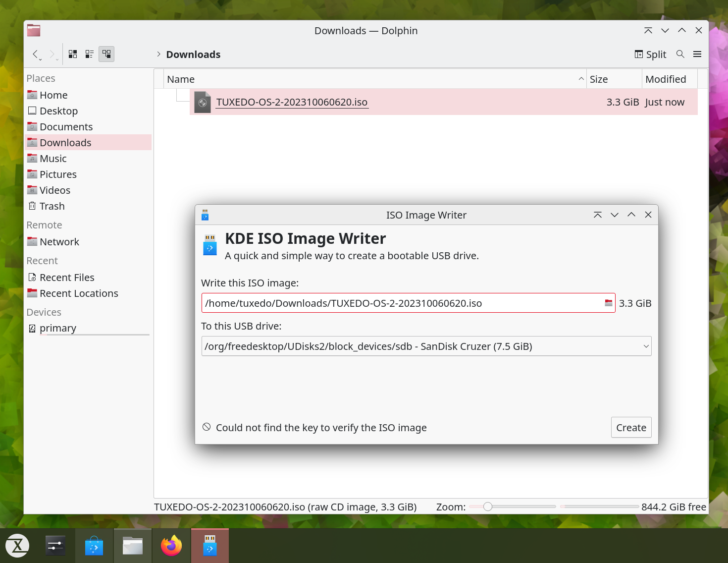
Task: Minimize the ISO Image Writer window
Action: (615, 215)
